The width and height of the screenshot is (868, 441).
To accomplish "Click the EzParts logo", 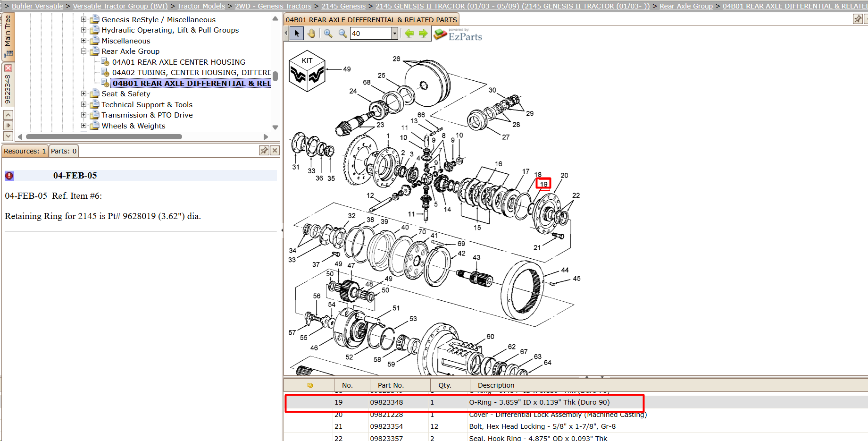I will tap(458, 34).
